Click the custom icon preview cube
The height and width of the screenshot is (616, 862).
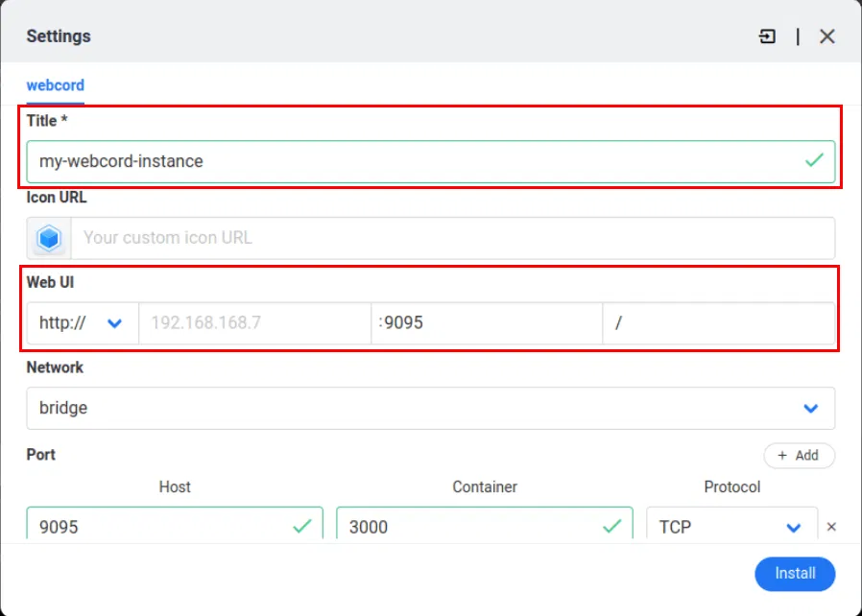tap(48, 238)
